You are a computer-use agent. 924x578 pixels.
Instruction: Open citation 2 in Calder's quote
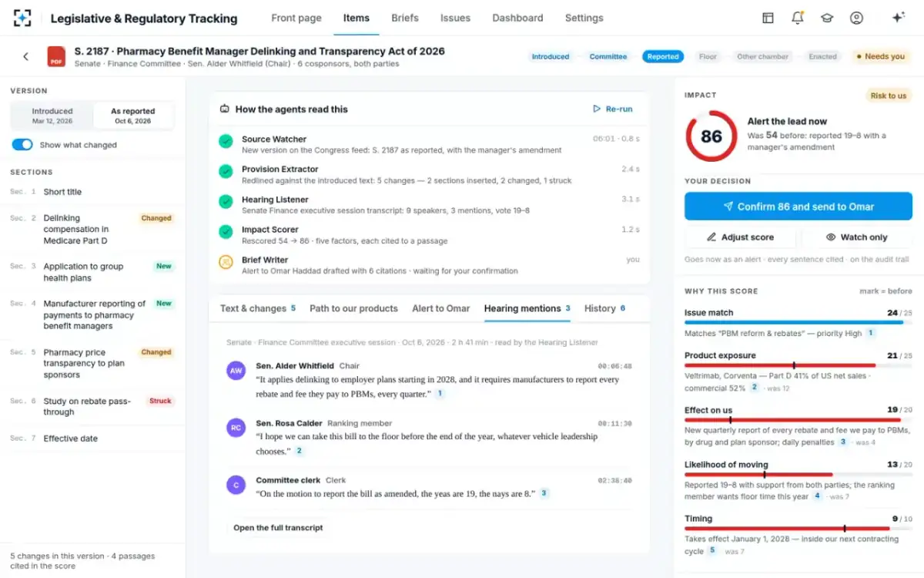(x=299, y=451)
